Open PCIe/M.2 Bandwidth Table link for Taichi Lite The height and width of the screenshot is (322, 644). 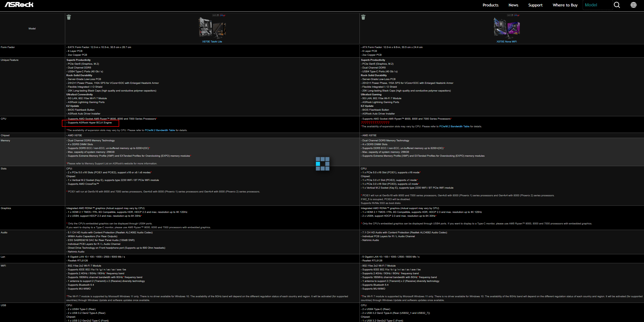(x=160, y=130)
